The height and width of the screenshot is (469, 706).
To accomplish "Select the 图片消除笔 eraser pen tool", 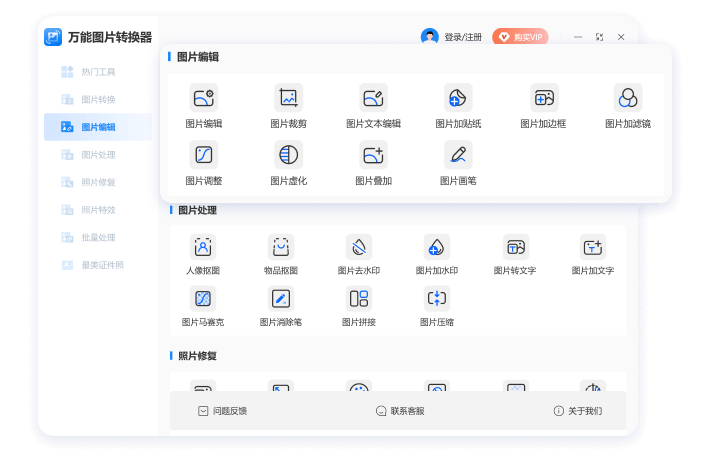I will click(281, 298).
